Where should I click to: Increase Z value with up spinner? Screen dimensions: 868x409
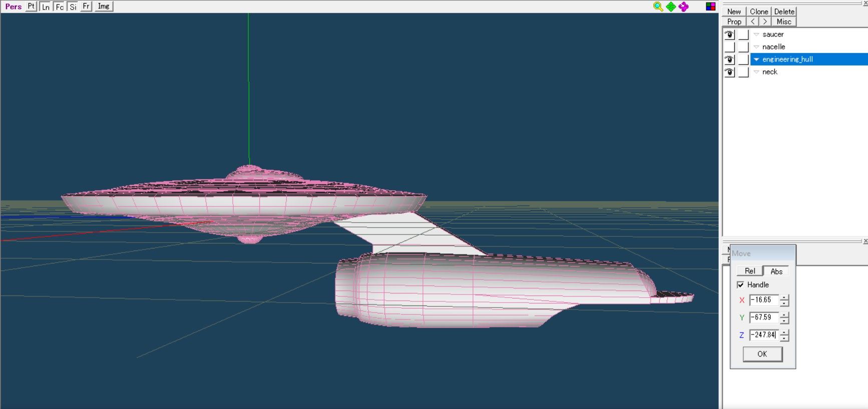pos(784,332)
